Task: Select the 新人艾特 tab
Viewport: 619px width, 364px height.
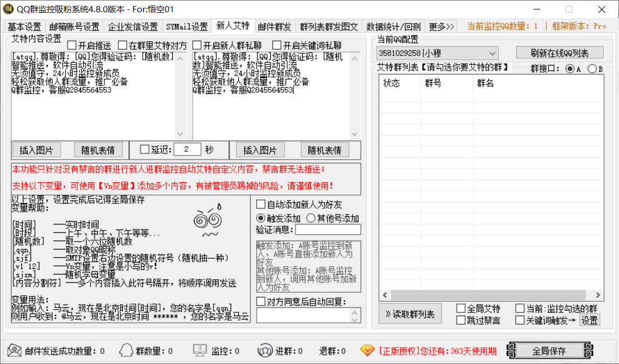Action: tap(233, 26)
